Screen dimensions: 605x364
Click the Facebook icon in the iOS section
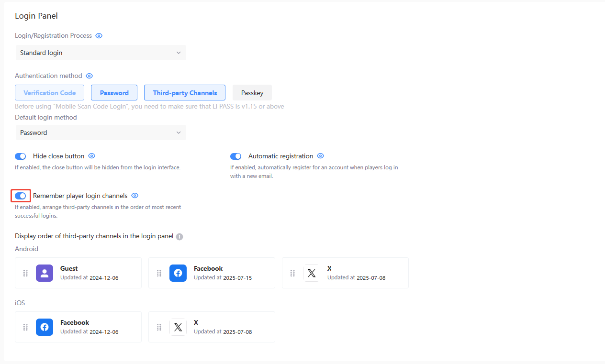pos(45,327)
